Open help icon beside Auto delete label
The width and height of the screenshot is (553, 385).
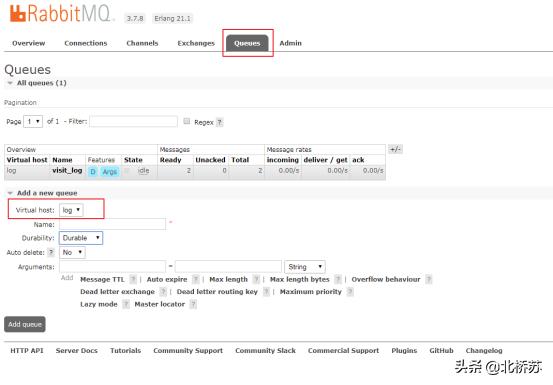coord(51,252)
